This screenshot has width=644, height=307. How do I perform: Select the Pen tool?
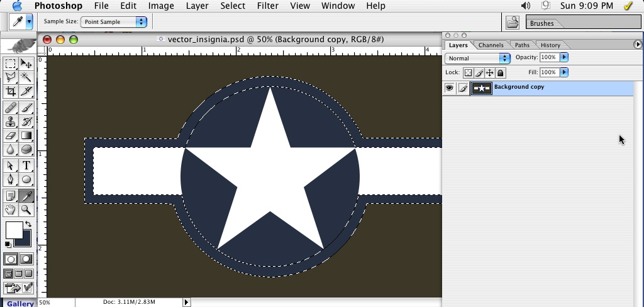pyautogui.click(x=10, y=179)
